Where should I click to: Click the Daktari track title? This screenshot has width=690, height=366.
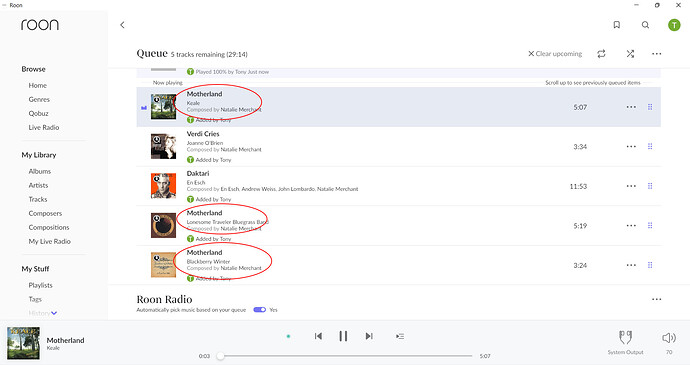(x=198, y=173)
